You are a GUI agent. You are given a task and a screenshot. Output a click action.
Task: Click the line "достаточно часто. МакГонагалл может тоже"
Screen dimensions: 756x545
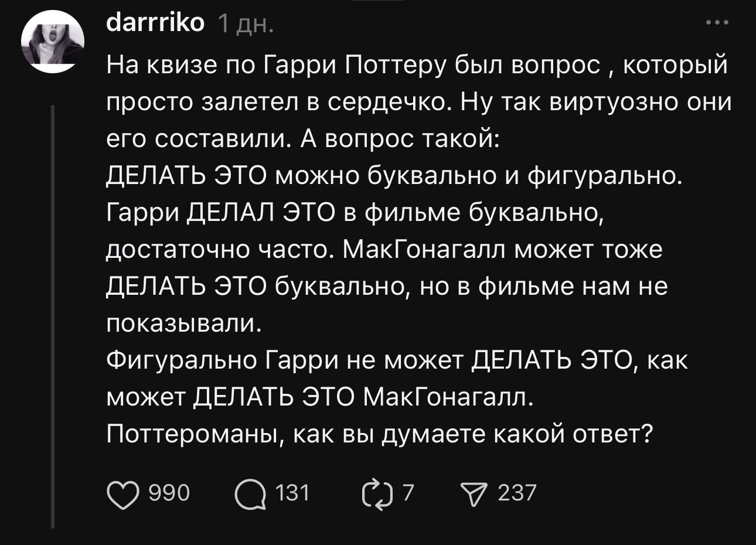click(x=384, y=250)
